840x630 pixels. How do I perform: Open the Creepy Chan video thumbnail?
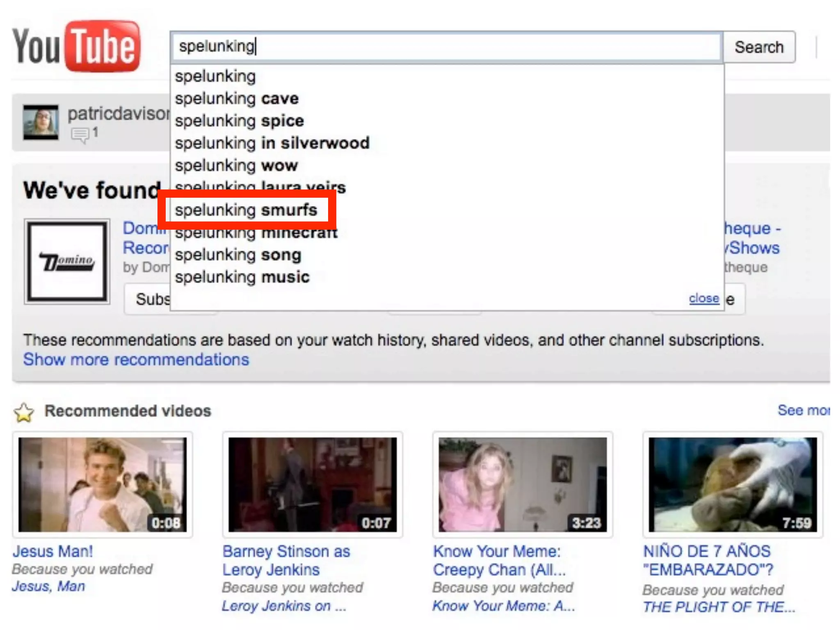523,484
